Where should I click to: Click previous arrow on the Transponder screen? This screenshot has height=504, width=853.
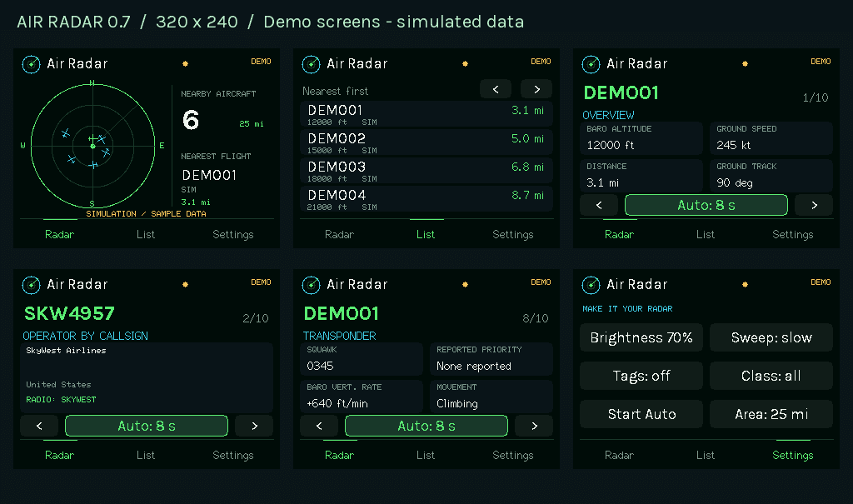(x=319, y=426)
